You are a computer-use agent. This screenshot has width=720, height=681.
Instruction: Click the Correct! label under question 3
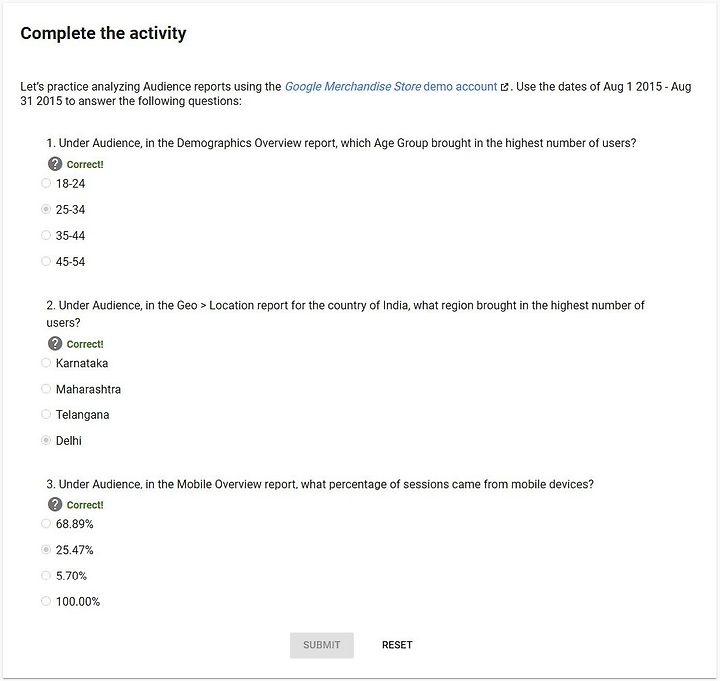pos(85,505)
